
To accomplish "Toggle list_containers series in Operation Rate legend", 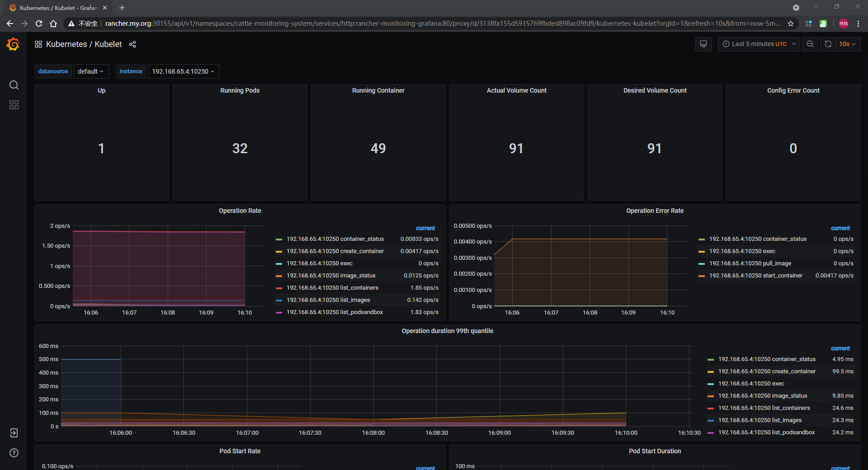I will click(332, 288).
